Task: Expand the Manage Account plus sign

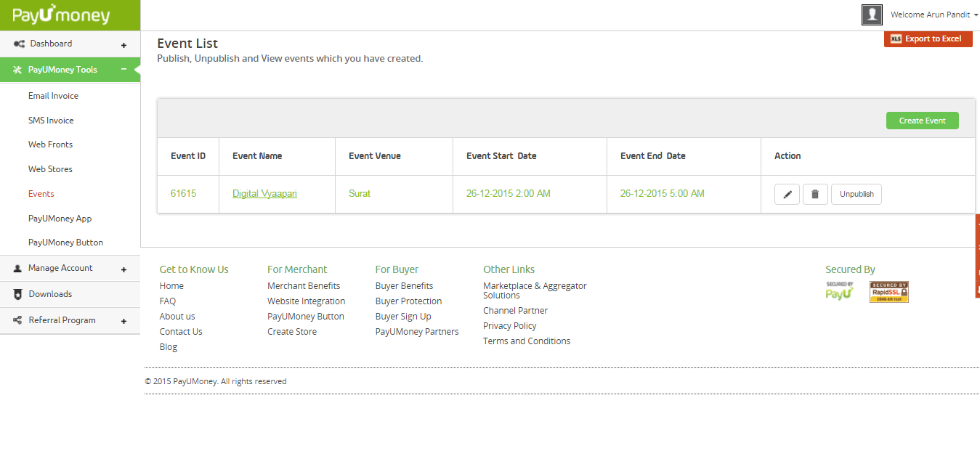Action: (x=123, y=269)
